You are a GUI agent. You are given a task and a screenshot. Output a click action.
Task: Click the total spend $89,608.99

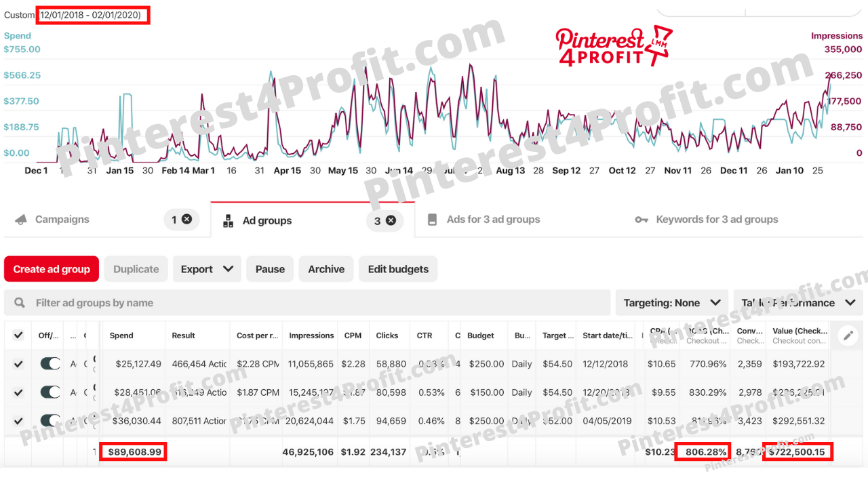135,452
